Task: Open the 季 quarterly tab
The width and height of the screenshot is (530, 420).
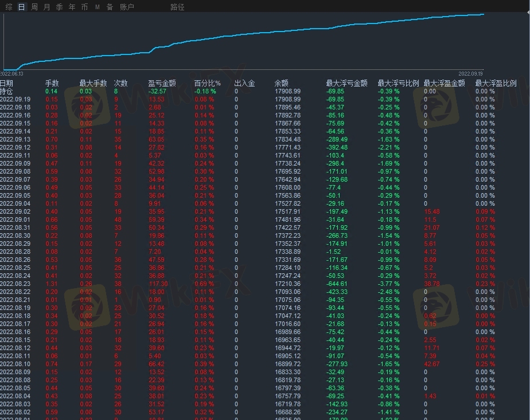Action: click(60, 7)
